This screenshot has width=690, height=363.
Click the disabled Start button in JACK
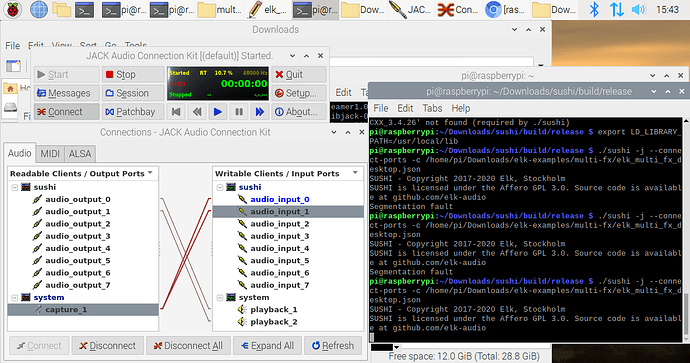click(x=66, y=74)
